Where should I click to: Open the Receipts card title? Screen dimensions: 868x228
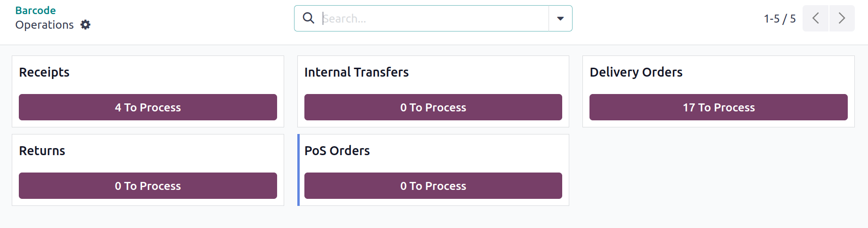44,72
